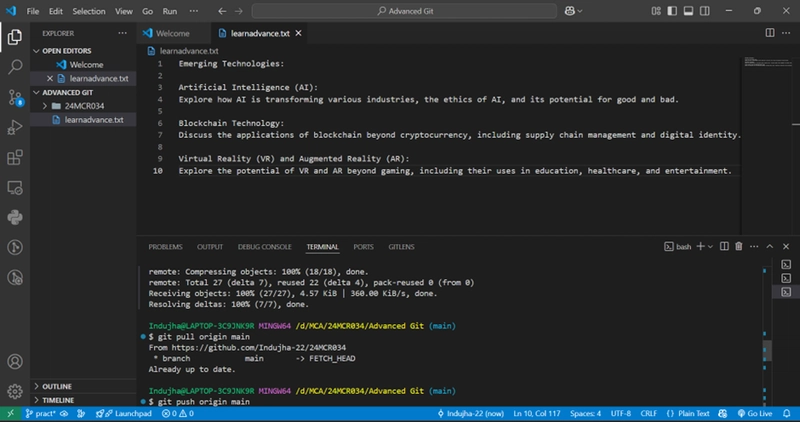
Task: Click the pract* branch in status bar
Action: coord(40,413)
